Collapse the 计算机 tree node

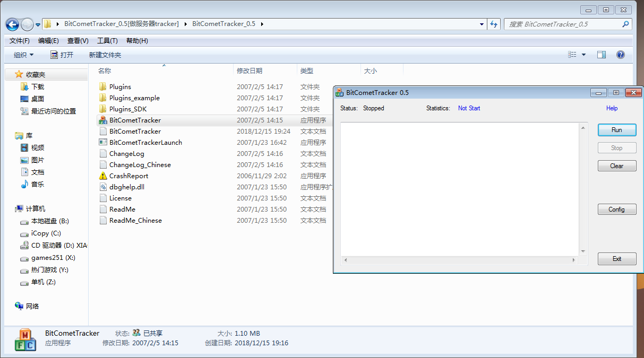pos(12,208)
